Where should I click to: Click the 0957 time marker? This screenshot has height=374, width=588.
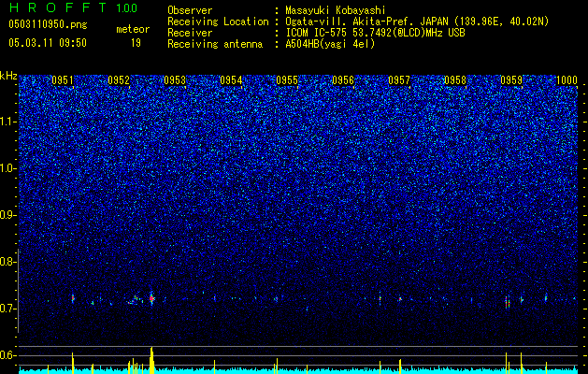(399, 80)
